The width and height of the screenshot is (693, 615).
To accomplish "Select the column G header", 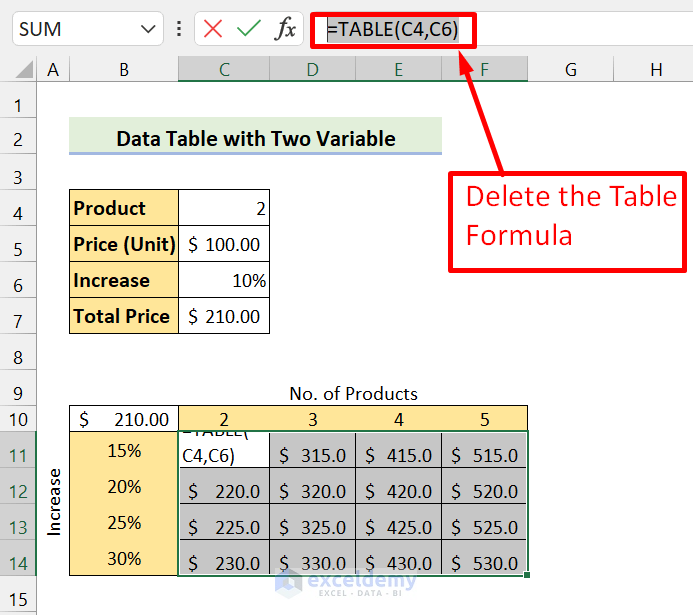I will (x=570, y=69).
